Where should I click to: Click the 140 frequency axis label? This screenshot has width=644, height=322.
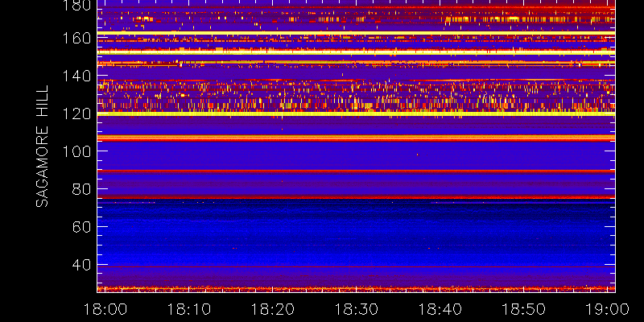[76, 76]
